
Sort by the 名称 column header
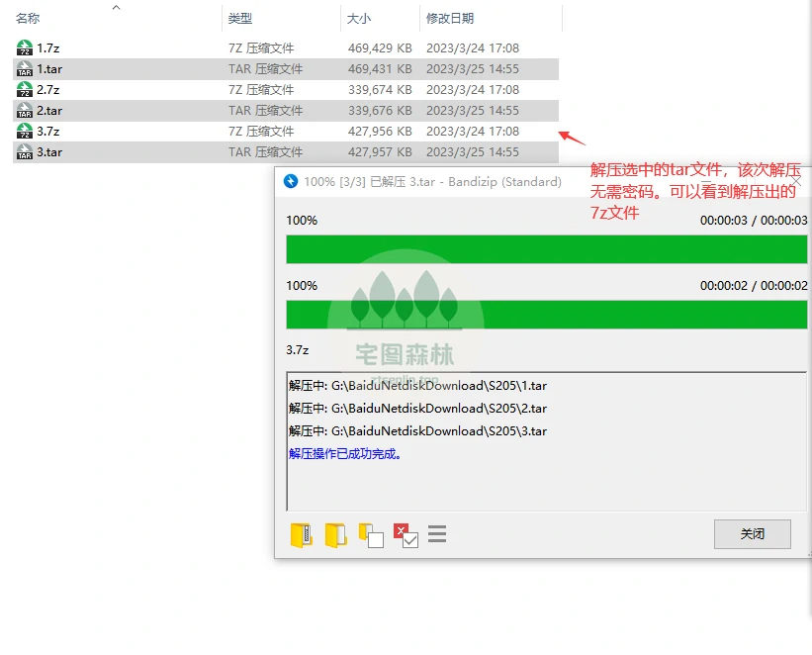(28, 19)
